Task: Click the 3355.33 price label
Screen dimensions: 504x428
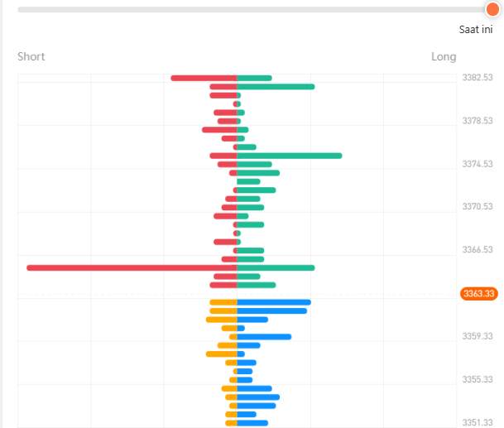Action: 478,379
